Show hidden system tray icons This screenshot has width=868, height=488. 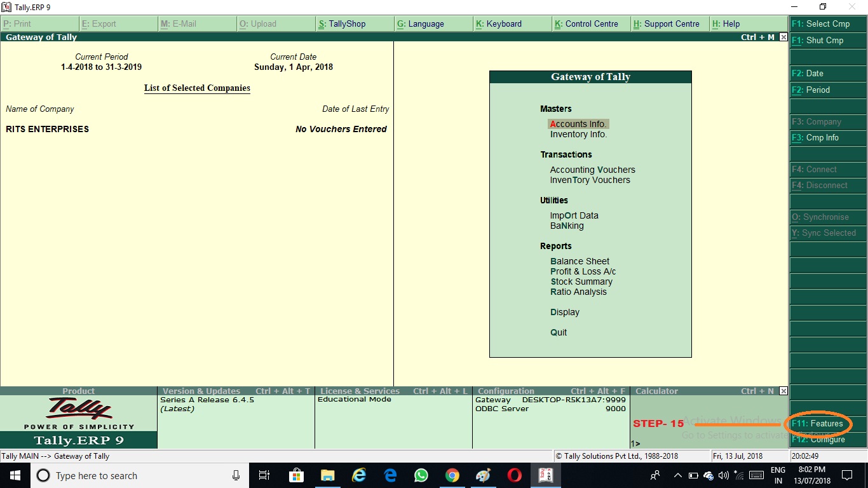pyautogui.click(x=677, y=475)
